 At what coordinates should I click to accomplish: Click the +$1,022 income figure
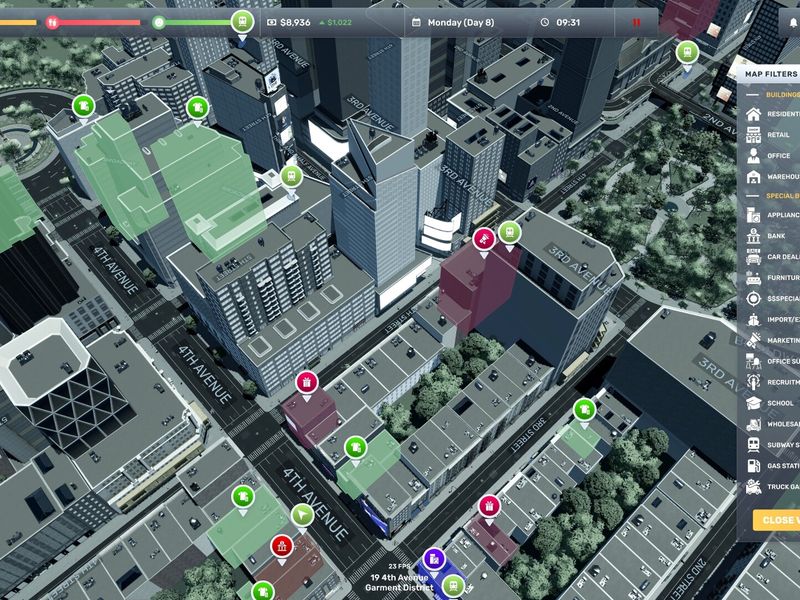(x=335, y=22)
